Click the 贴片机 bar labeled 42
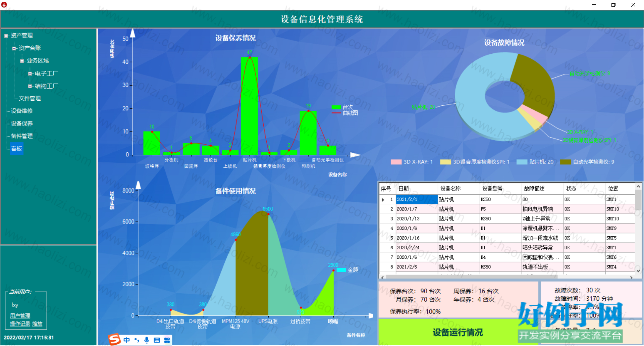Image resolution: width=644 pixels, height=346 pixels. (x=250, y=106)
